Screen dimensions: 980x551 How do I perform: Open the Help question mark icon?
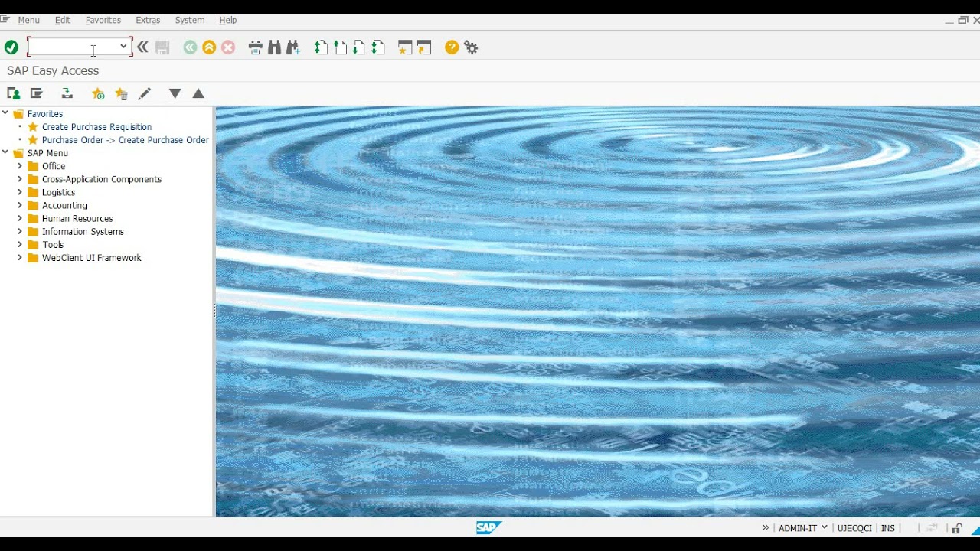tap(452, 47)
